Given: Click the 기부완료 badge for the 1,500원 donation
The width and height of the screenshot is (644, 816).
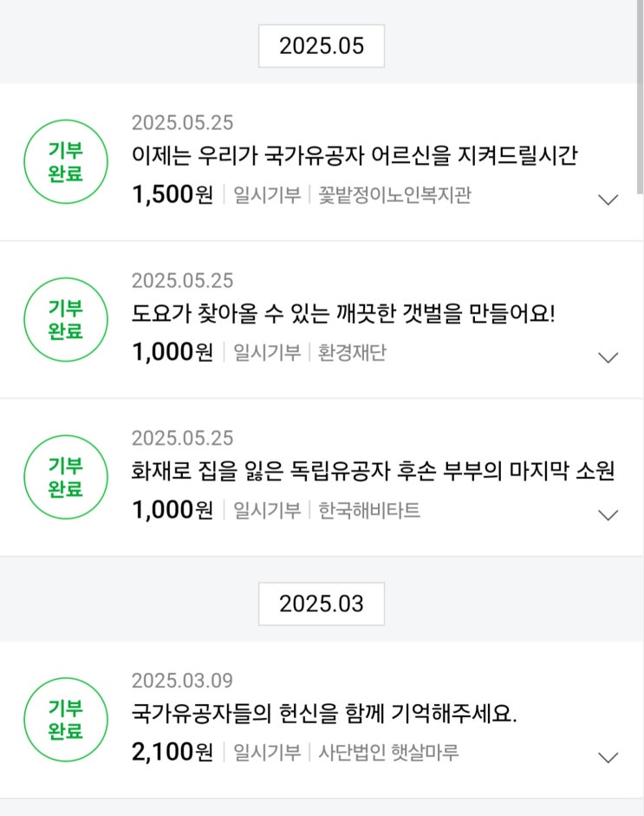Looking at the screenshot, I should coord(66,161).
